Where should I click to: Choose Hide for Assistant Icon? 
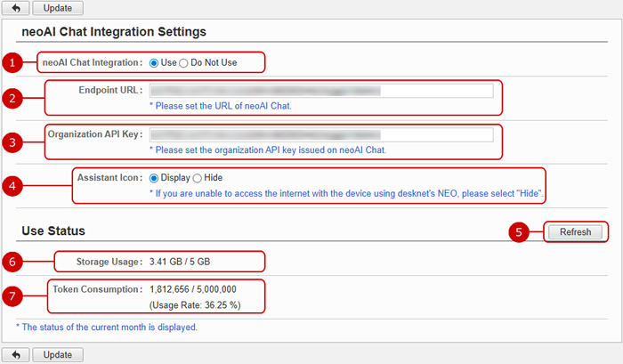tap(197, 178)
